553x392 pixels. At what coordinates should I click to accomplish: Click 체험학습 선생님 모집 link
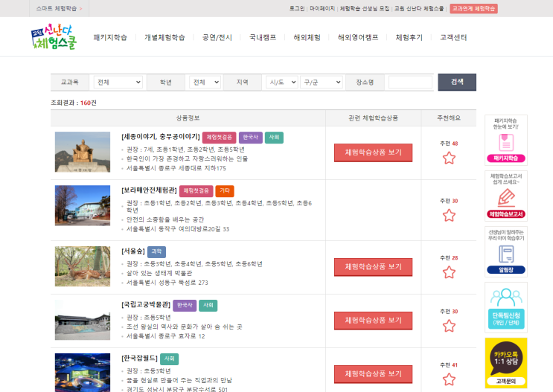tap(364, 8)
